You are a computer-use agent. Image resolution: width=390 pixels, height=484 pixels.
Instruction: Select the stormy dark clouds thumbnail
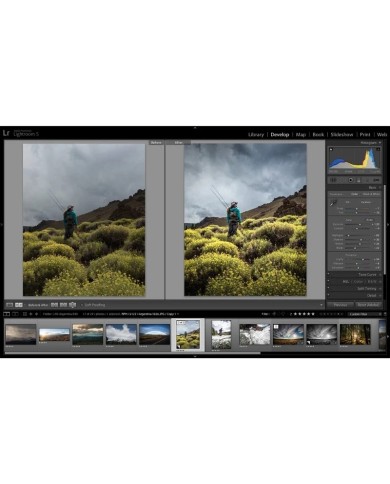(21, 334)
